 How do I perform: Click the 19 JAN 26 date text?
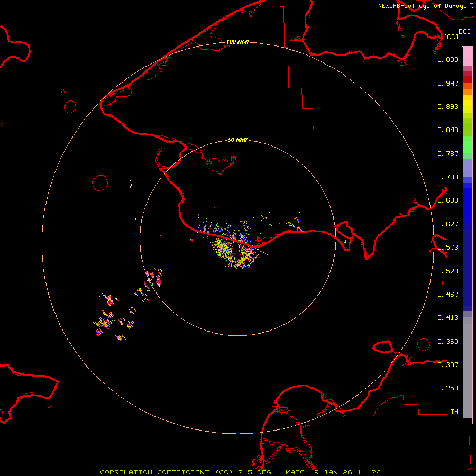click(331, 472)
